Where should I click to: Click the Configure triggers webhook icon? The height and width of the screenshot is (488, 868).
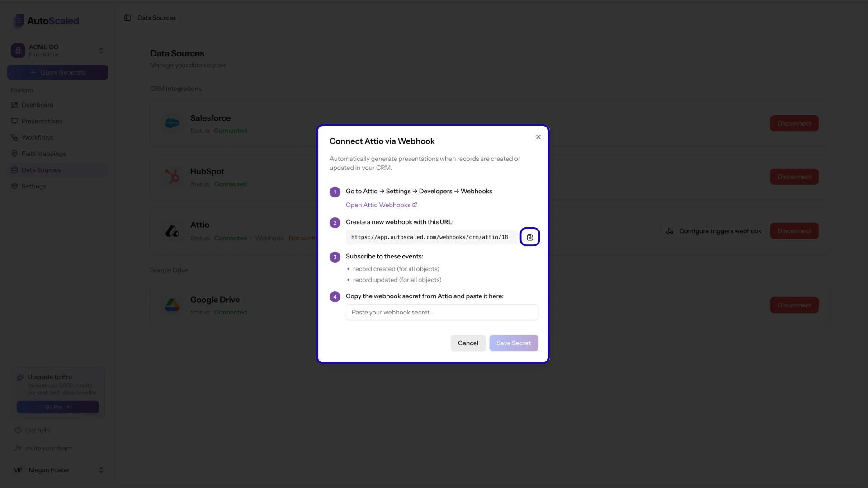[670, 231]
